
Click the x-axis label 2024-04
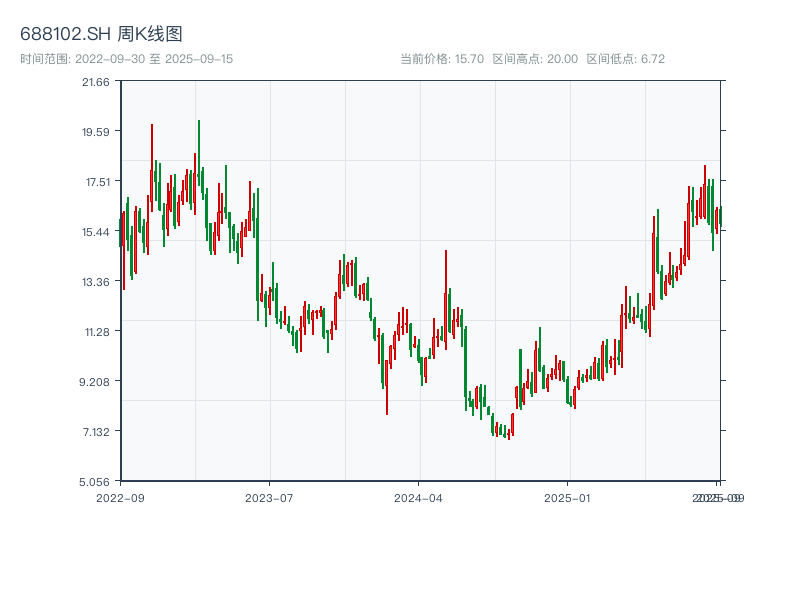pyautogui.click(x=418, y=498)
